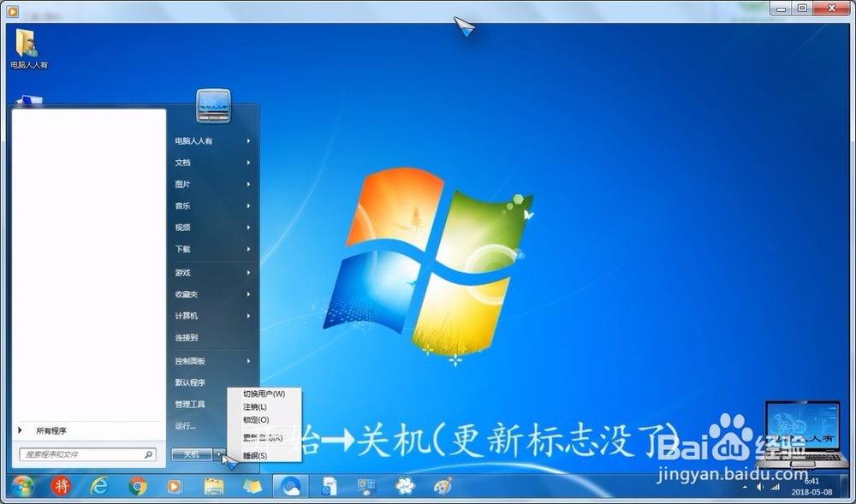Screen dimensions: 856x504
Task: Open Windows Explorer folder on taskbar
Action: pos(213,485)
